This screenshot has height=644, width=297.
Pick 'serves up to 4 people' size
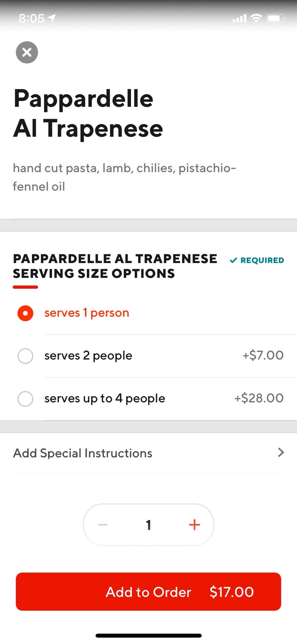coord(25,399)
